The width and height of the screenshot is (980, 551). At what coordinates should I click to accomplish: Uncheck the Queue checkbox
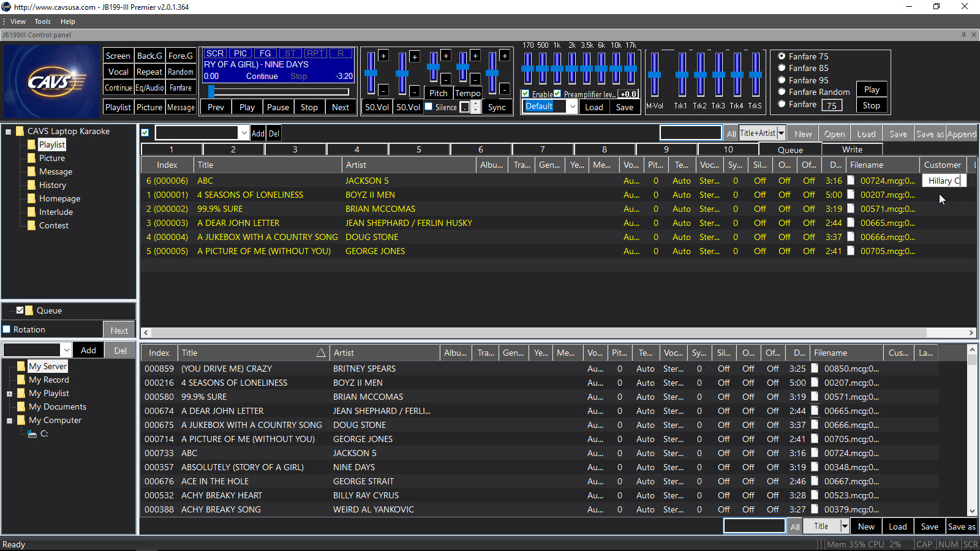click(20, 310)
